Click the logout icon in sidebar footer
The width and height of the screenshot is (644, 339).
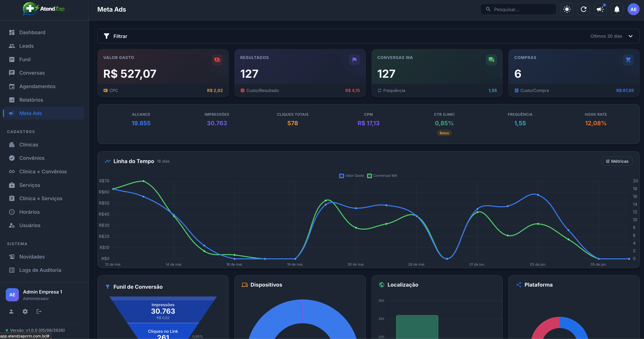click(x=39, y=311)
